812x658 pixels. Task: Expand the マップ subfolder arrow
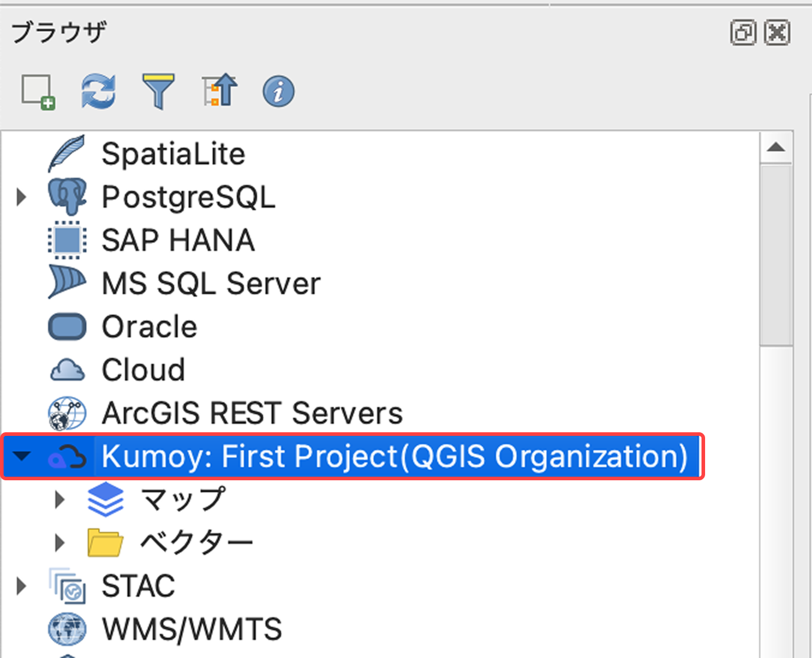tap(59, 500)
